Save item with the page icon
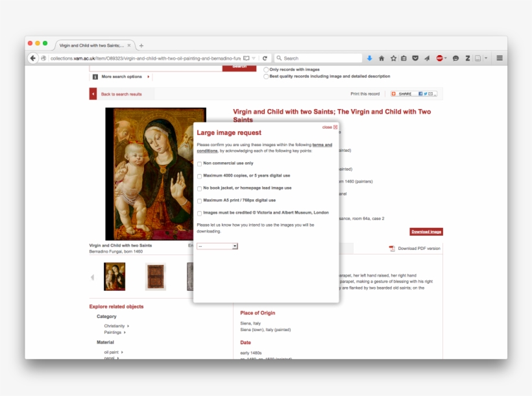This screenshot has height=396, width=532. [478, 58]
